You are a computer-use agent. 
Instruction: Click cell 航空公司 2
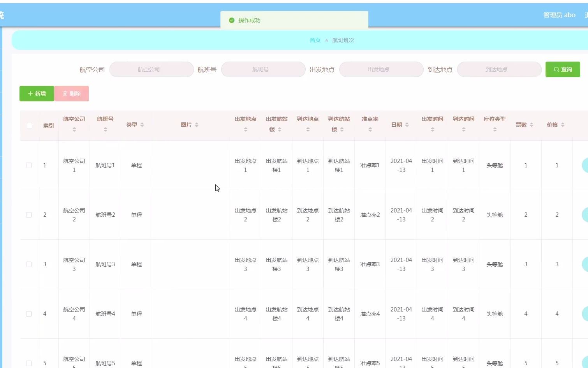pyautogui.click(x=74, y=215)
